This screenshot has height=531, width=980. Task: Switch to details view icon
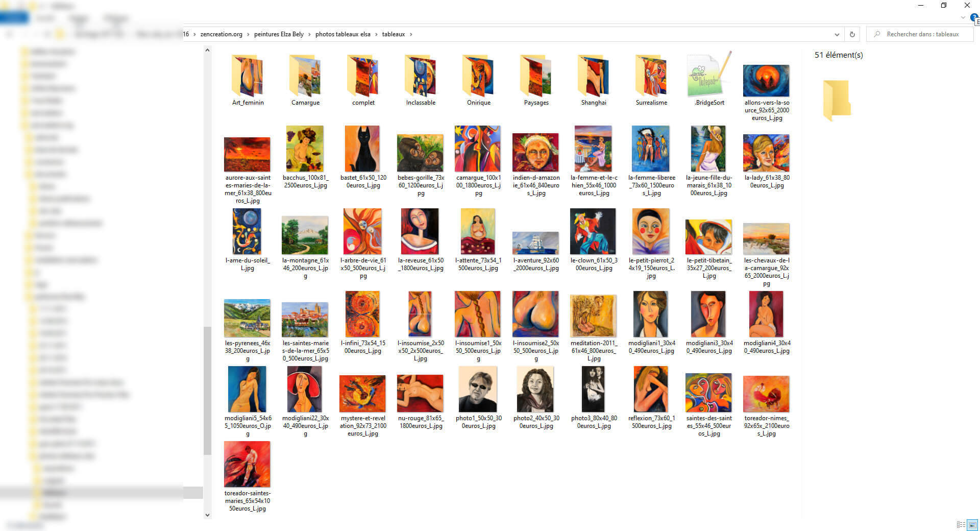[x=961, y=525]
